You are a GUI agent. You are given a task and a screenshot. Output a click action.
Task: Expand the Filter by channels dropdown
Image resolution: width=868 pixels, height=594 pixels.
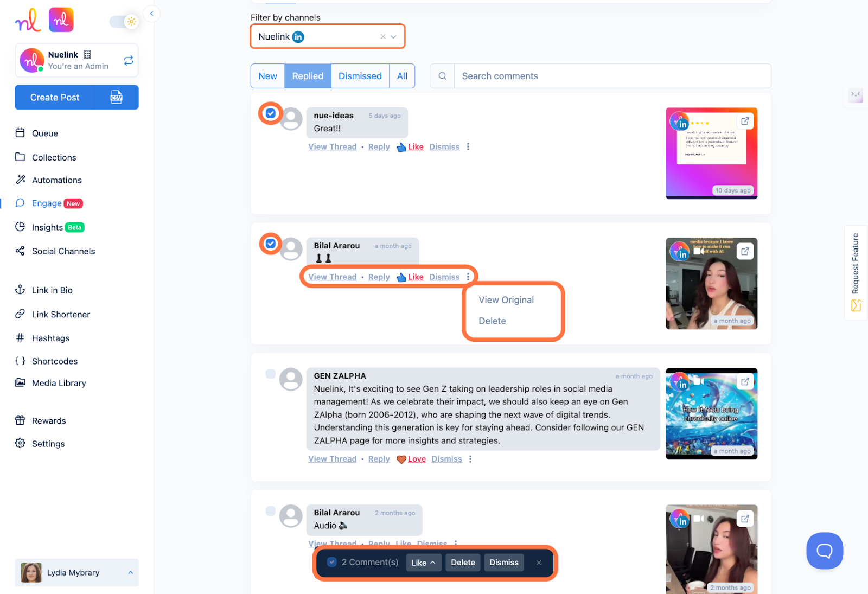(x=394, y=36)
